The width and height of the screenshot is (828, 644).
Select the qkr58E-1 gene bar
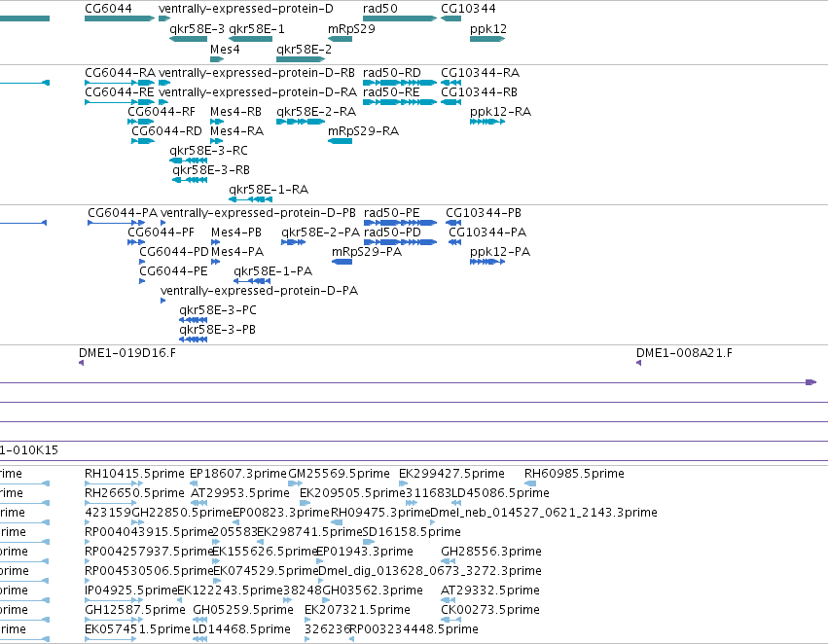coord(250,39)
